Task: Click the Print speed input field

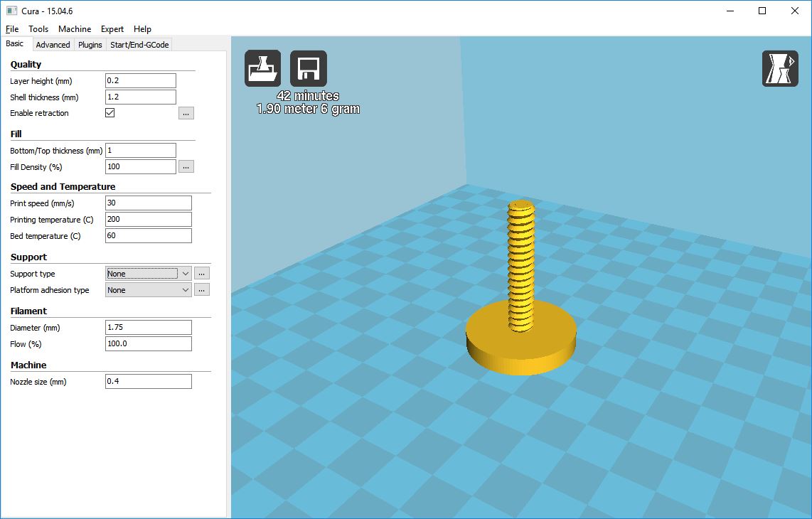Action: (x=148, y=203)
